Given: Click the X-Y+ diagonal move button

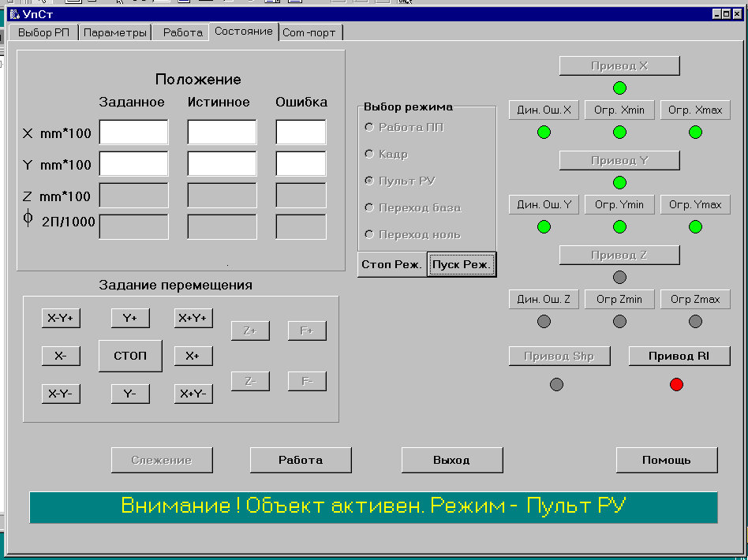Looking at the screenshot, I should [61, 318].
